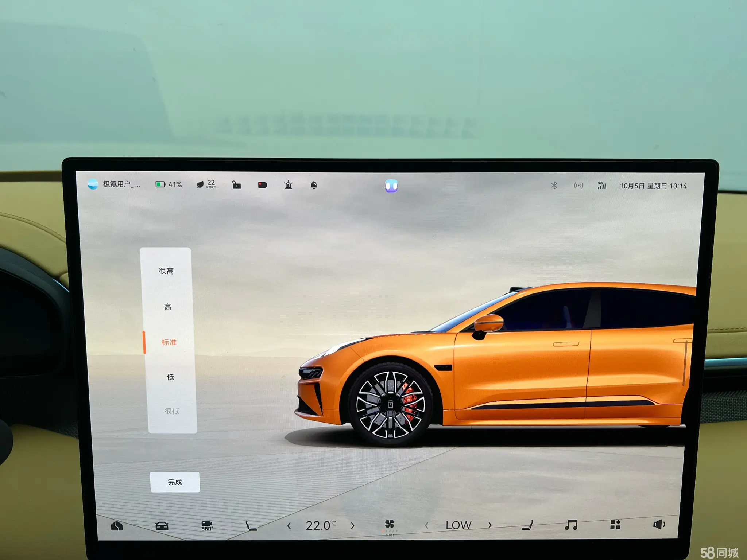Screen dimensions: 747x560
Task: Increase passenger temperature from LOW
Action: [490, 525]
